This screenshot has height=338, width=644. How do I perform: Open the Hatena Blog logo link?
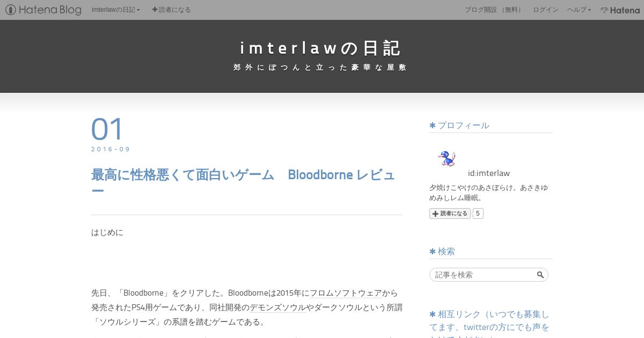[x=43, y=10]
